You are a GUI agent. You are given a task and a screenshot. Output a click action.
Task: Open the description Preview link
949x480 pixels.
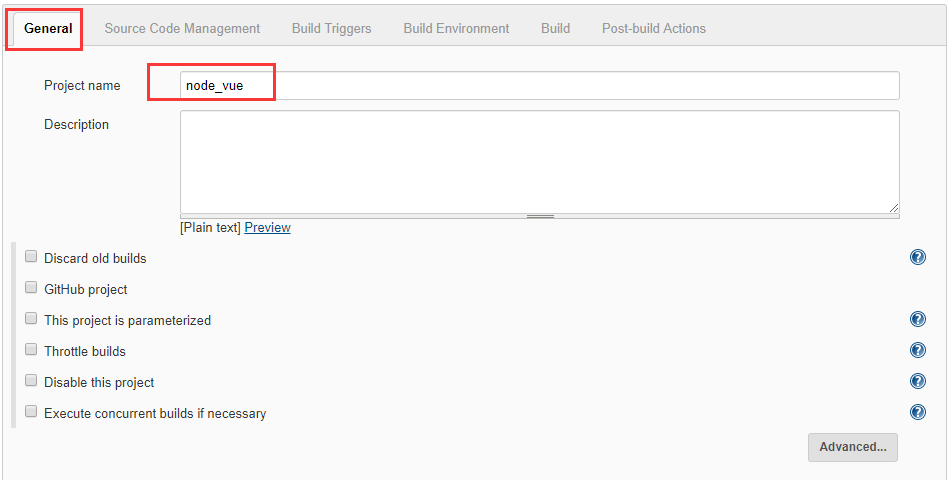tap(267, 228)
